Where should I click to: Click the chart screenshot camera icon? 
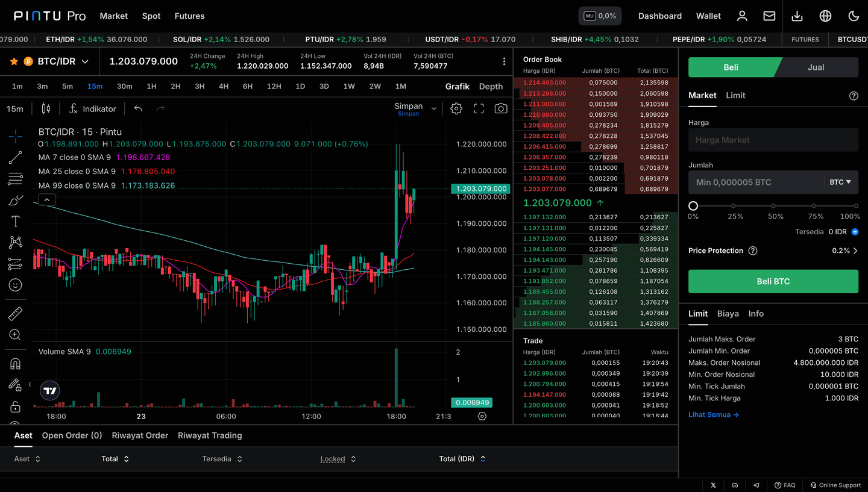(500, 109)
